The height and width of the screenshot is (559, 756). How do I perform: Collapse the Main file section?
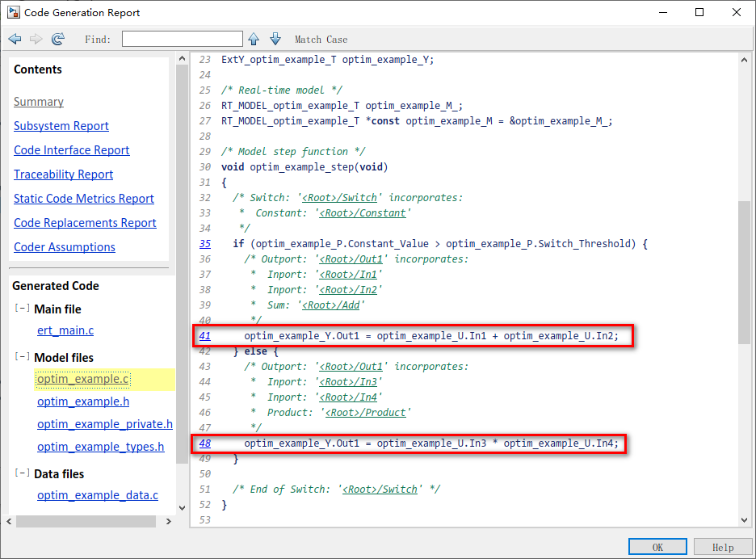[x=22, y=308]
